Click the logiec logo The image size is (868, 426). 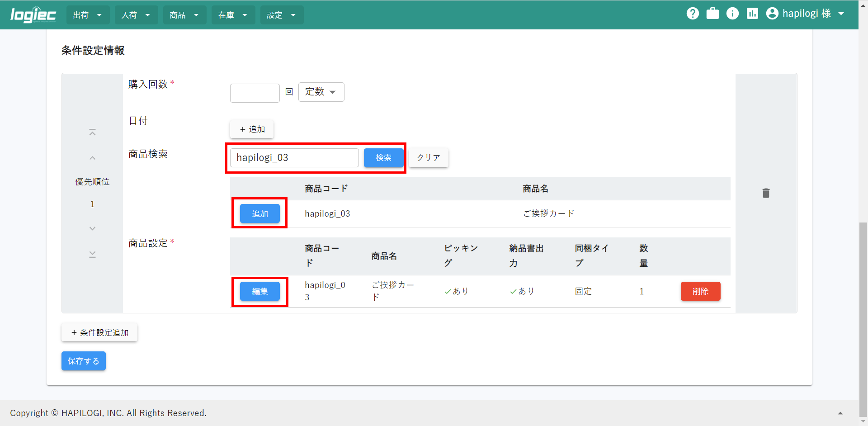click(x=33, y=15)
